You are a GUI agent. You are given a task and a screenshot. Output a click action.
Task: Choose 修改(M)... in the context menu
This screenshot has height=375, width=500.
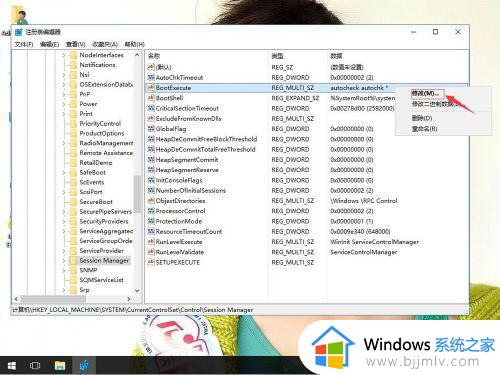point(425,93)
